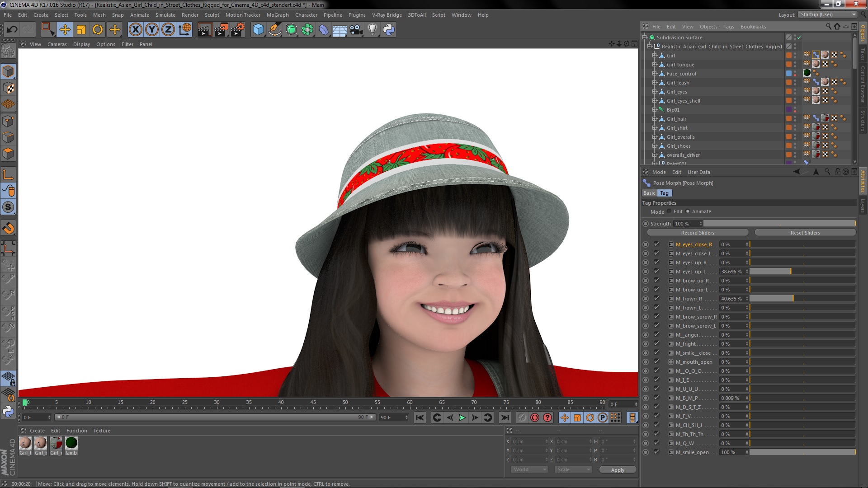This screenshot has width=868, height=488.
Task: Adjust the Strength slider
Action: coord(779,224)
